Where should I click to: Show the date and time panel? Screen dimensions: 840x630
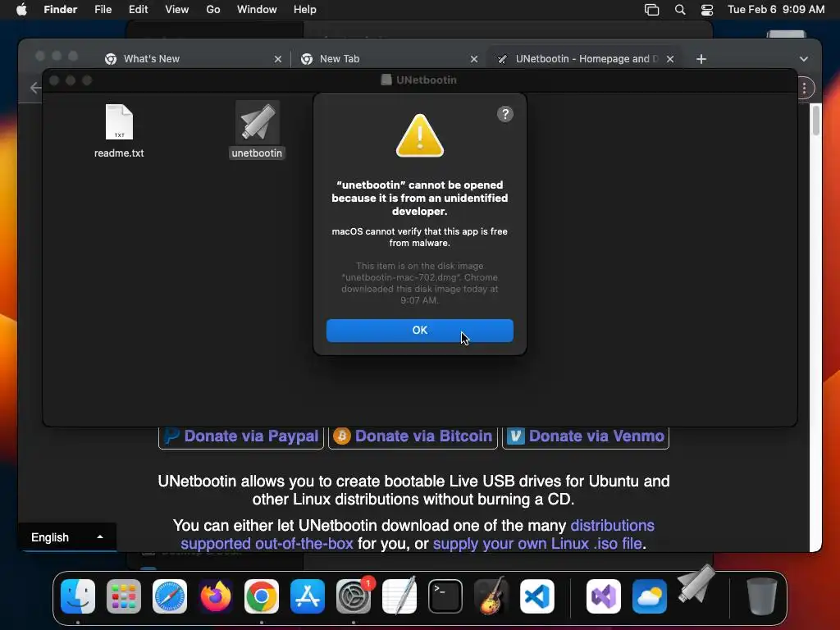776,9
